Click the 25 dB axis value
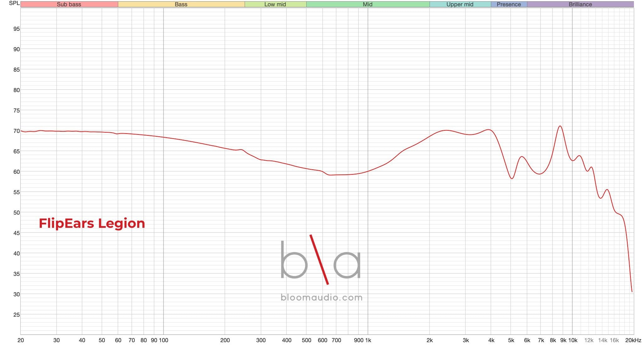Viewport: 644px width, 345px height. coord(16,315)
